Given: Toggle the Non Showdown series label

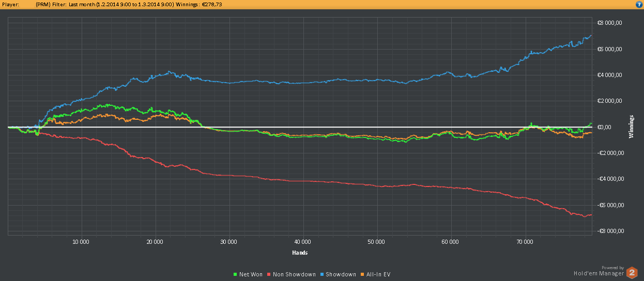Looking at the screenshot, I should [294, 274].
